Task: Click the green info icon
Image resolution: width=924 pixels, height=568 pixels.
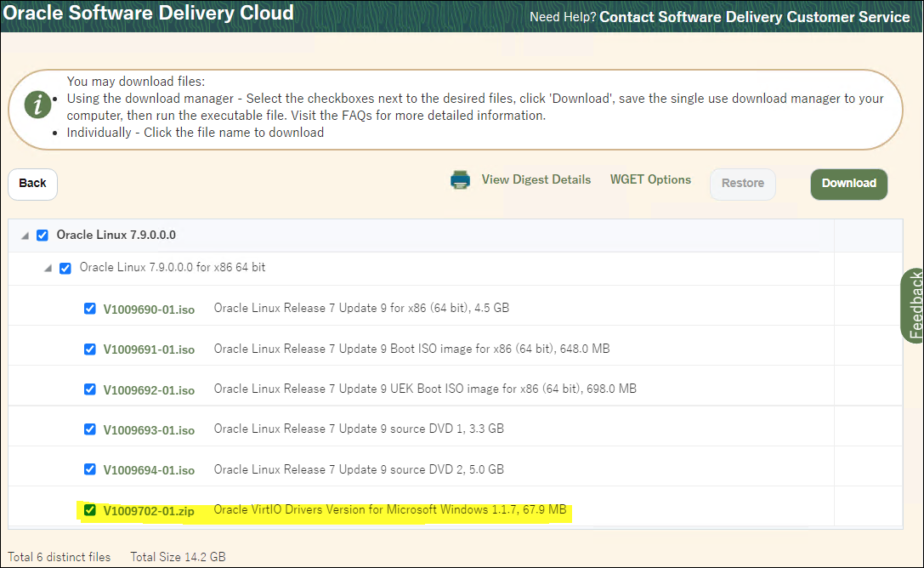Action: 37,105
